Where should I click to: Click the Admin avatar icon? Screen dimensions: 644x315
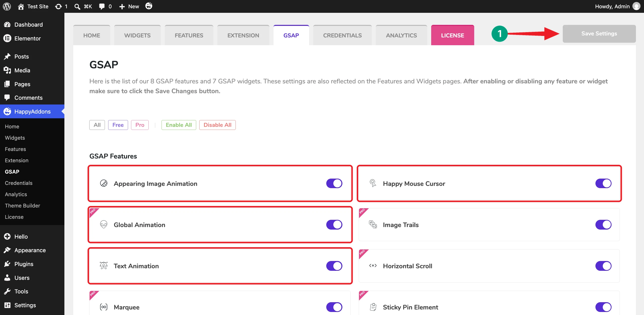(636, 6)
